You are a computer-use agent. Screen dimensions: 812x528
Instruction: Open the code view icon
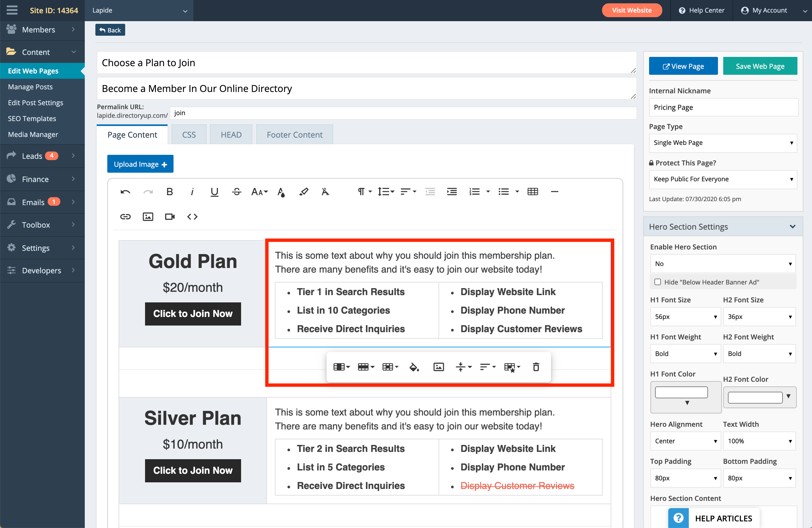click(x=192, y=216)
